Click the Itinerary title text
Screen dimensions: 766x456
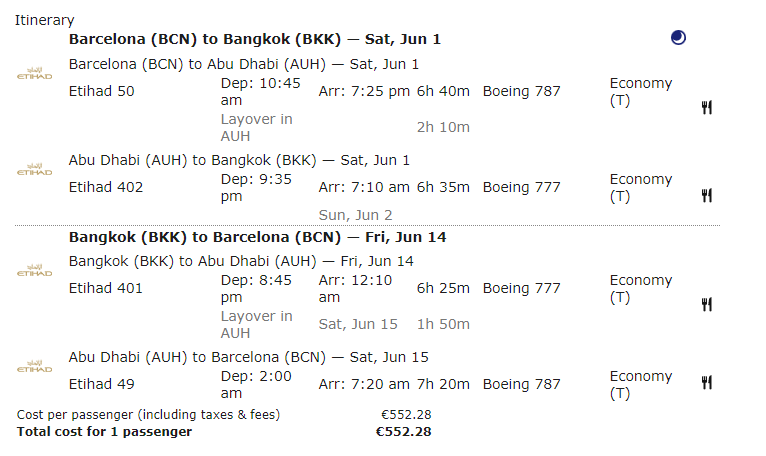click(44, 20)
